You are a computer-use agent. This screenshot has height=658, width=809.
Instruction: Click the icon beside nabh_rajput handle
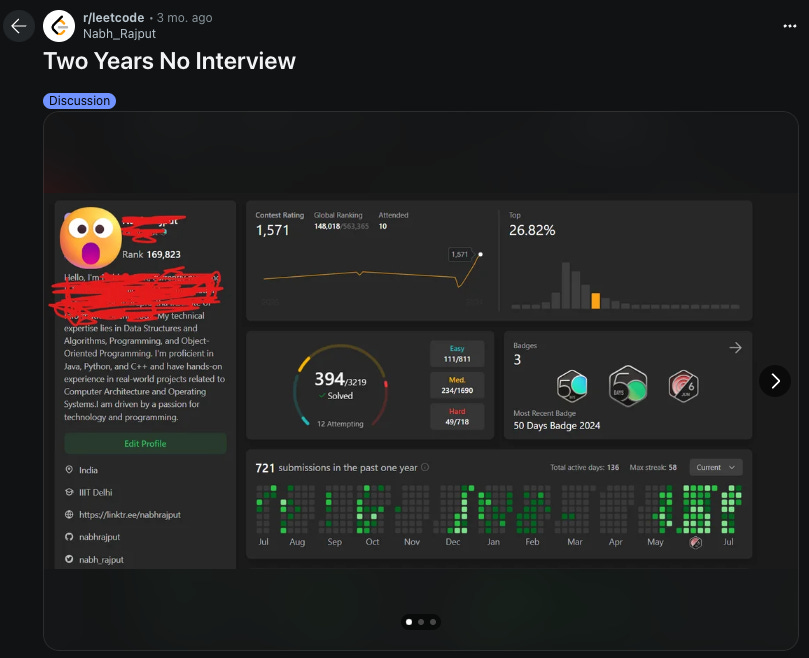tap(69, 559)
